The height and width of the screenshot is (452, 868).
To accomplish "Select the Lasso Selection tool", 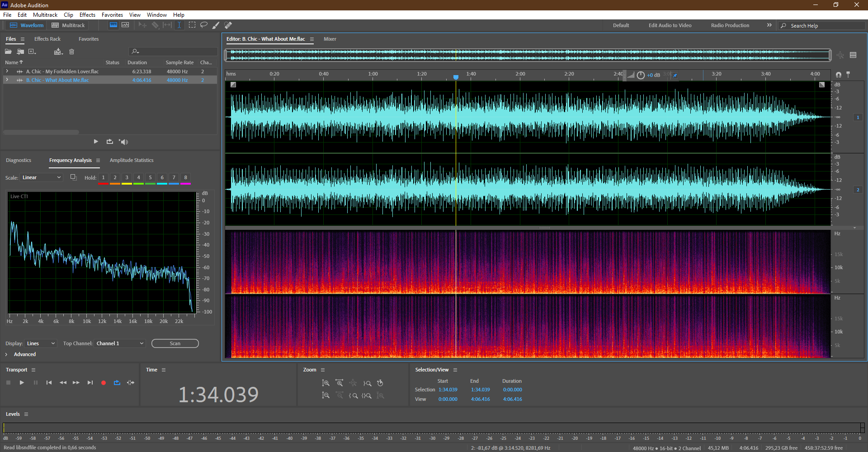I will [x=204, y=25].
